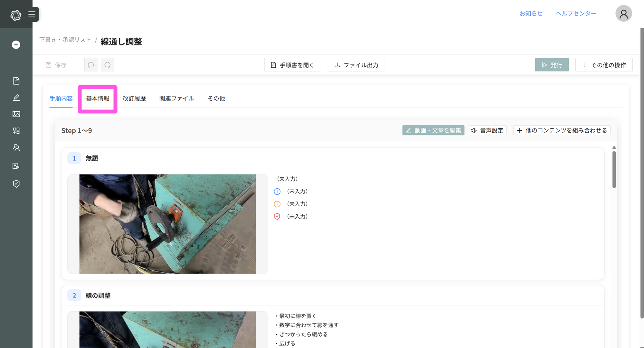Click the Step 1 video thumbnail

pyautogui.click(x=167, y=224)
